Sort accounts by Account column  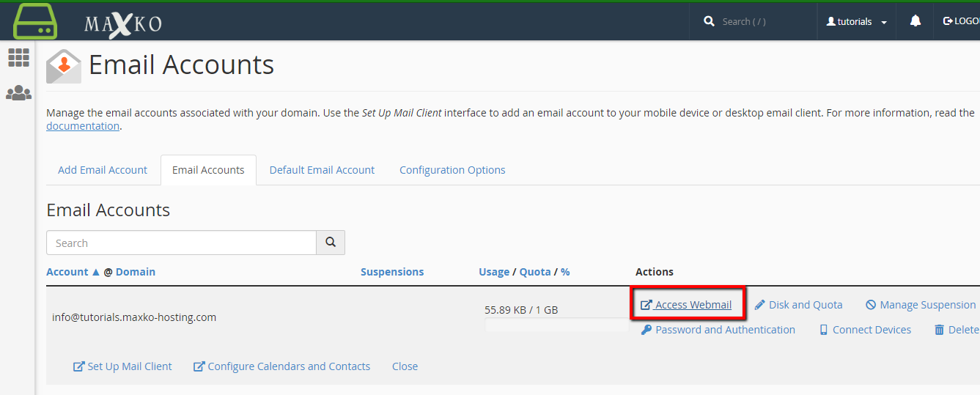(x=67, y=272)
